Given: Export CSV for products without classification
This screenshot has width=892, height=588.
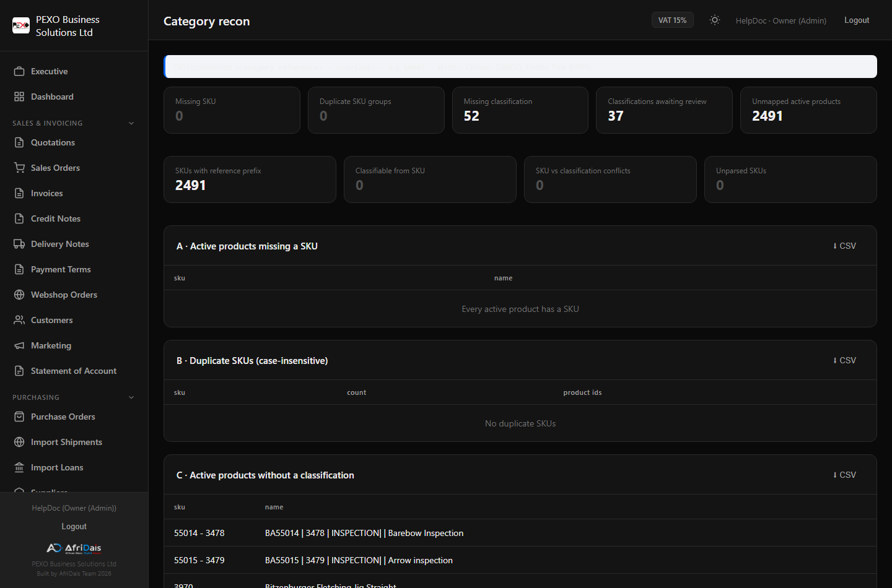Looking at the screenshot, I should (844, 475).
